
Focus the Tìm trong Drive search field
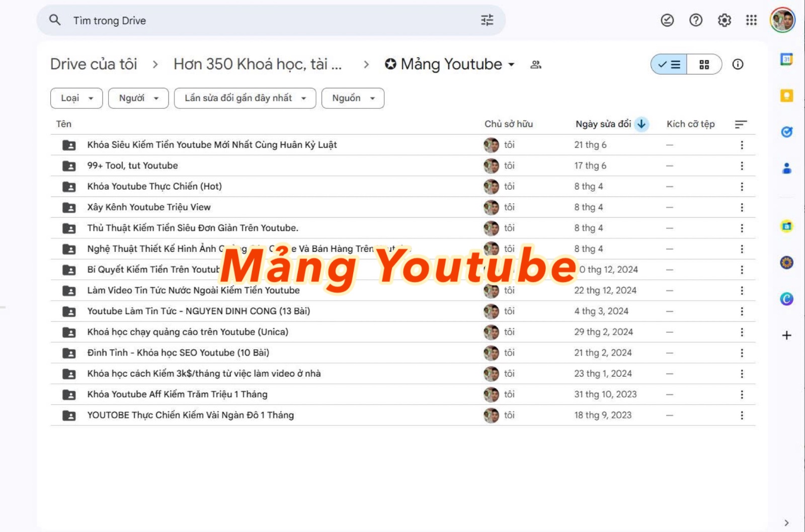pyautogui.click(x=272, y=21)
